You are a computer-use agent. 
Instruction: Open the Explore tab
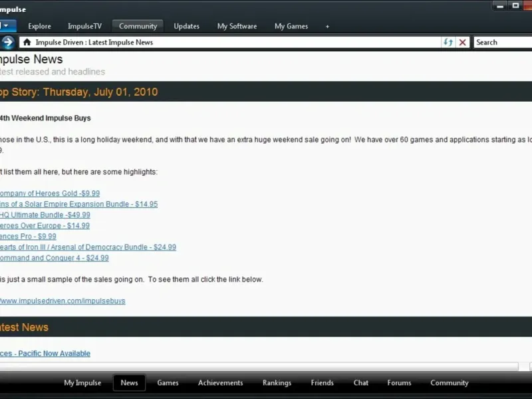point(39,26)
